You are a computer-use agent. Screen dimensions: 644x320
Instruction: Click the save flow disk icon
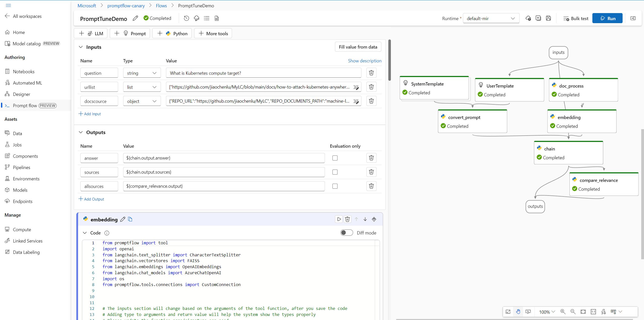548,18
